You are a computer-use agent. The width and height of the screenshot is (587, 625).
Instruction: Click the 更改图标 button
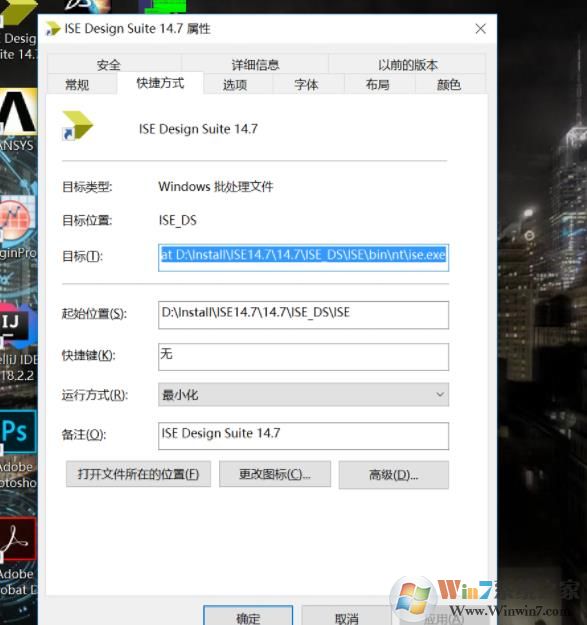275,474
